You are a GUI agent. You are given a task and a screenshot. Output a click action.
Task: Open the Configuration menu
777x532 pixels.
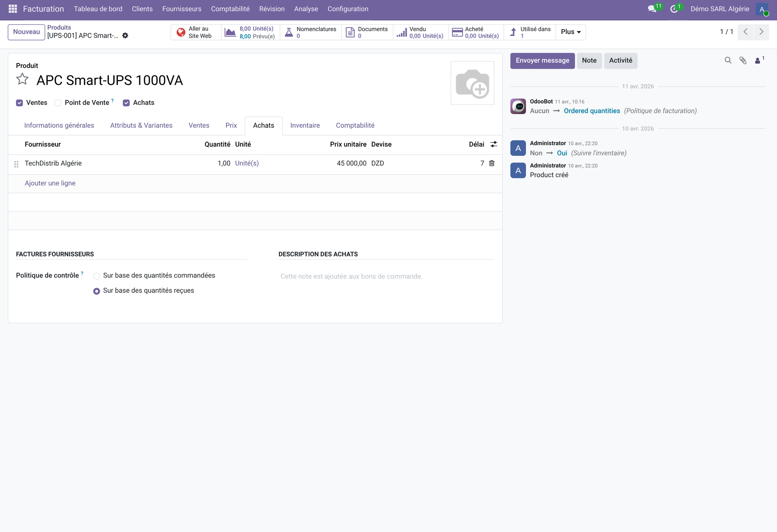348,9
